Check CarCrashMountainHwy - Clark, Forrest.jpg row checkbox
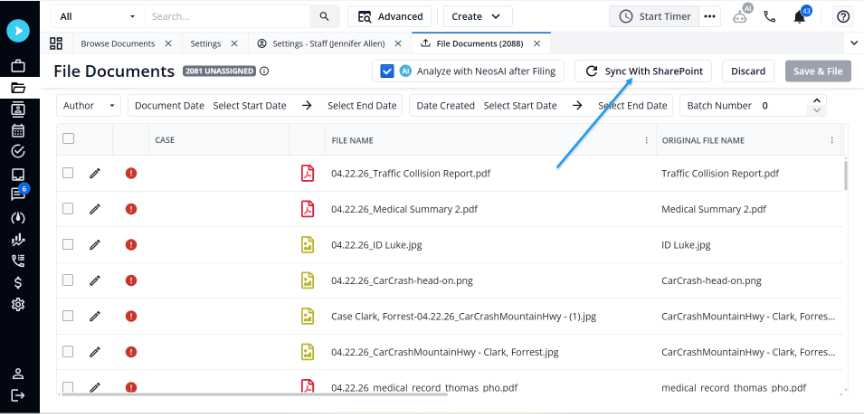 [x=68, y=351]
